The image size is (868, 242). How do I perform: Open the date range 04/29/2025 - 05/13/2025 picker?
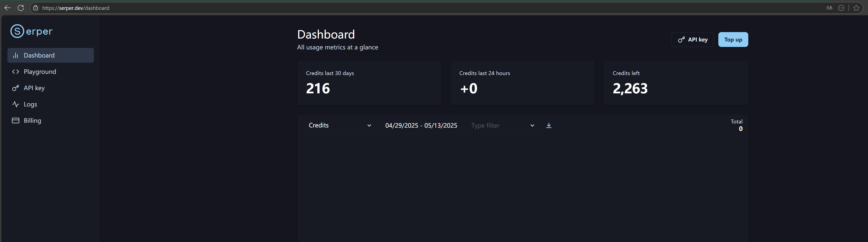coord(421,125)
